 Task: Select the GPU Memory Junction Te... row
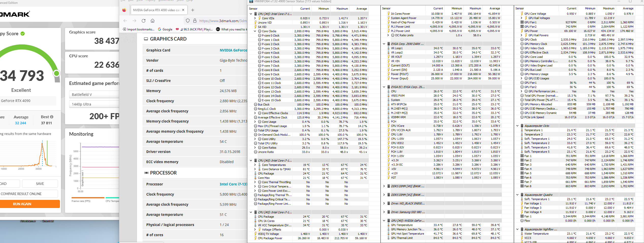(442, 229)
